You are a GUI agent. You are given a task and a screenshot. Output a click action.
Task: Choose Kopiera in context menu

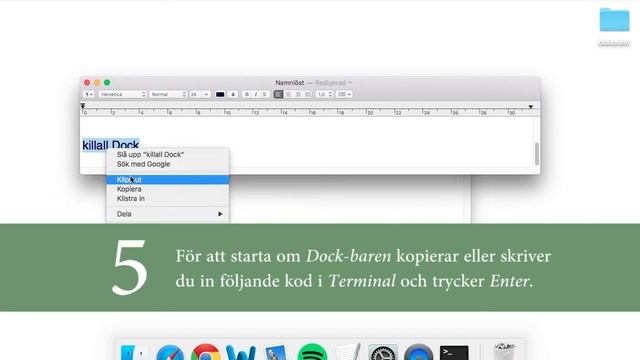click(x=168, y=189)
